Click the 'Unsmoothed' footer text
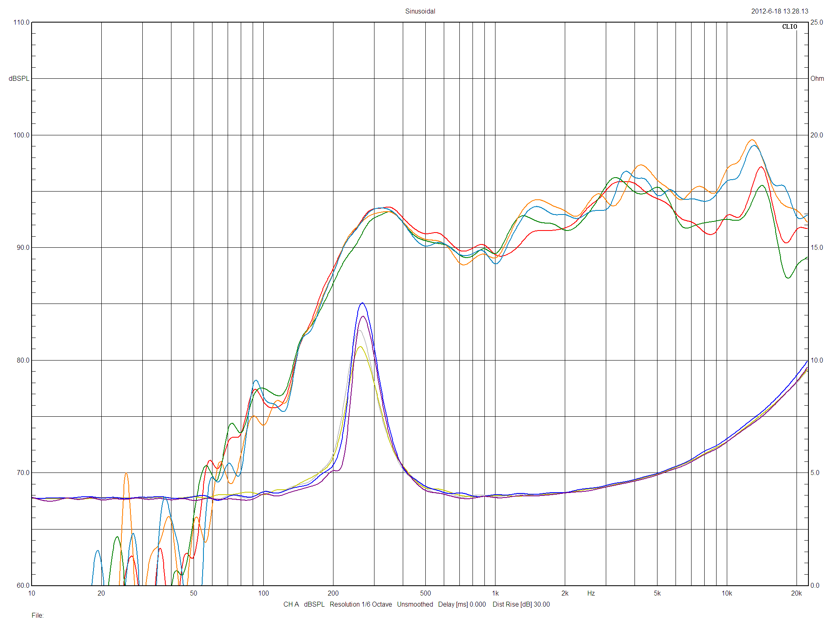840x630 pixels. (415, 604)
